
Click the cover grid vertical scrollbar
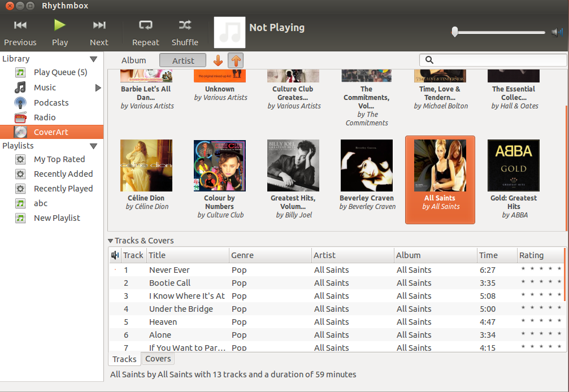pyautogui.click(x=567, y=168)
